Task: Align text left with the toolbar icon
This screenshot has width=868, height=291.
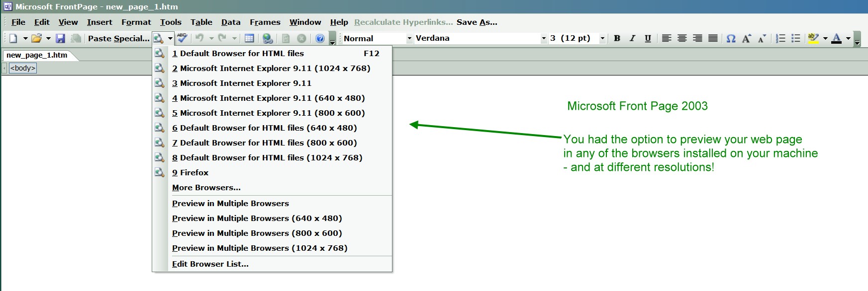Action: (667, 38)
